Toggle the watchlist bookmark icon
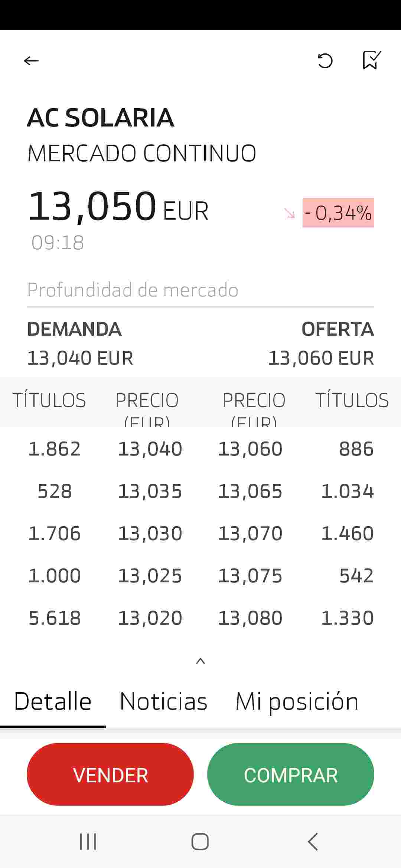This screenshot has height=868, width=401. click(x=372, y=60)
